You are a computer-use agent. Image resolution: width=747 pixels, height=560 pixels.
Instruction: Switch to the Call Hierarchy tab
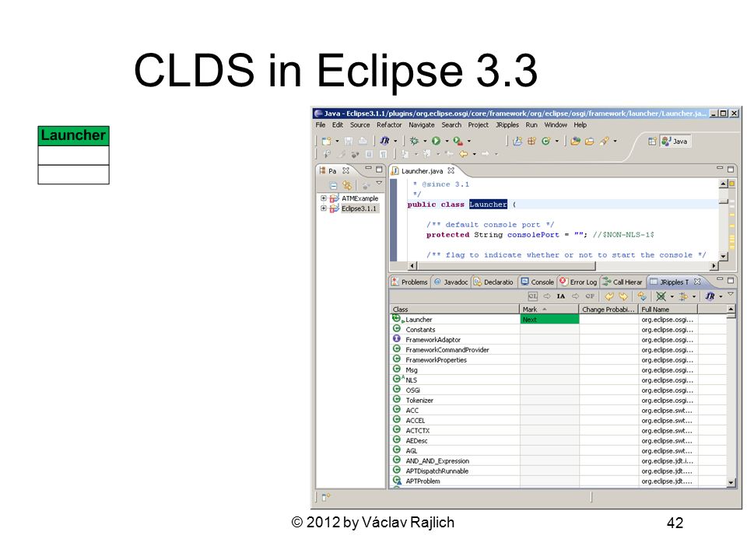[x=622, y=282]
